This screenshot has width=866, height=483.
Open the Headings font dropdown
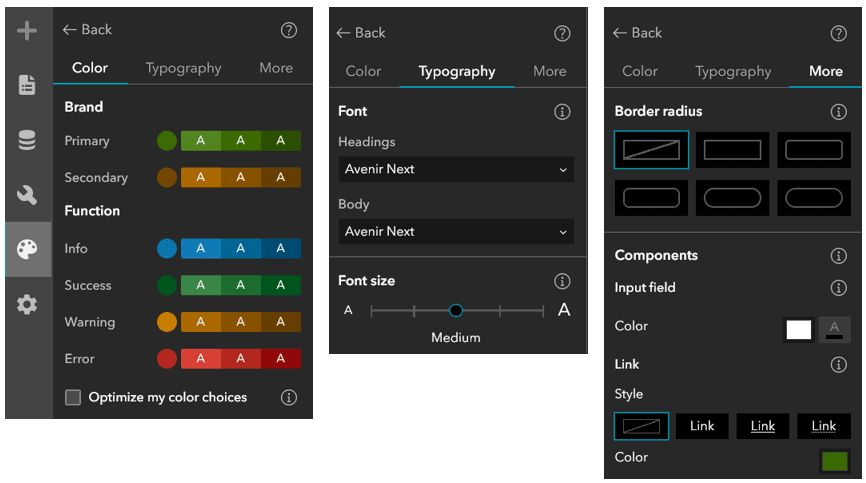(456, 170)
